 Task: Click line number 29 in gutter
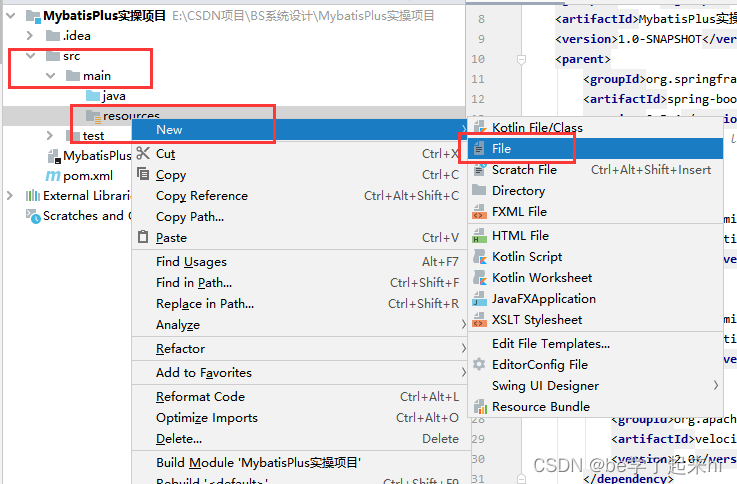coord(478,439)
